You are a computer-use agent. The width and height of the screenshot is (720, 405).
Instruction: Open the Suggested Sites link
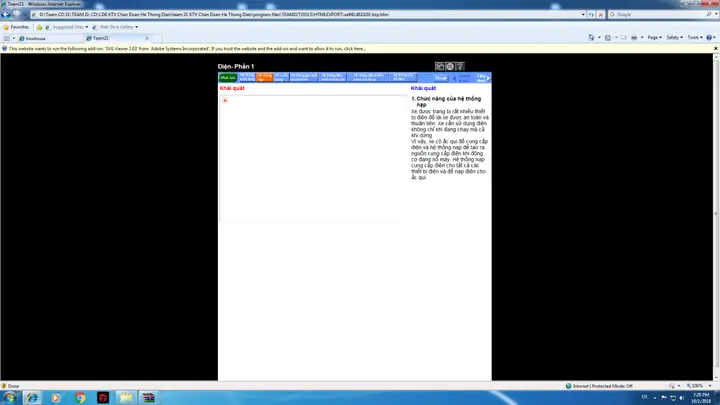[67, 27]
